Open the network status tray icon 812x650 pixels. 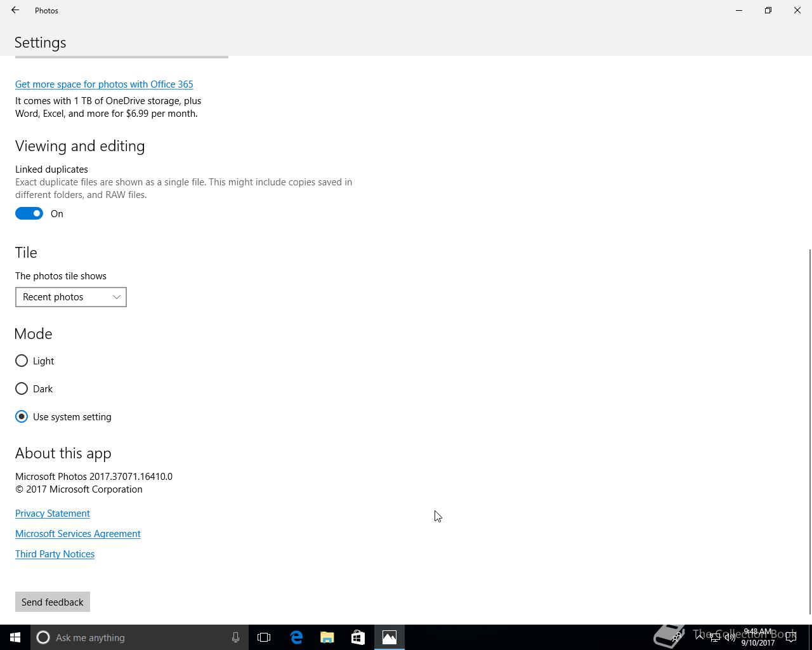tap(714, 637)
